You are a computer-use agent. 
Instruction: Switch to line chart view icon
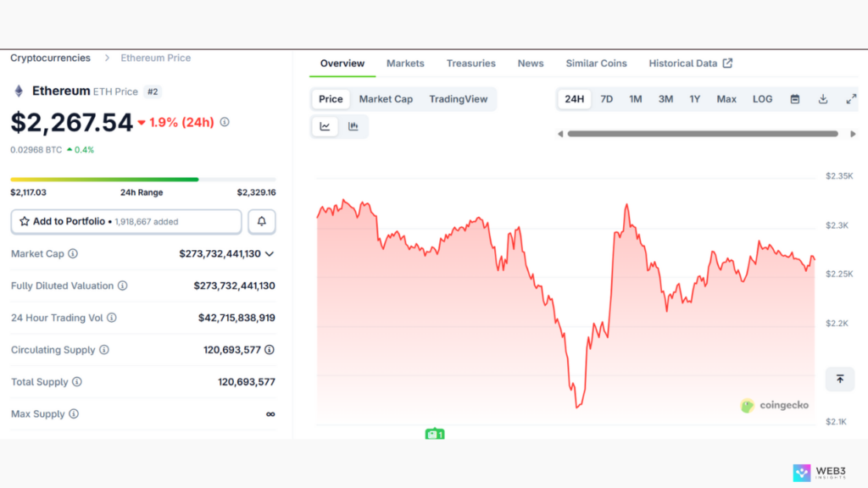(325, 126)
